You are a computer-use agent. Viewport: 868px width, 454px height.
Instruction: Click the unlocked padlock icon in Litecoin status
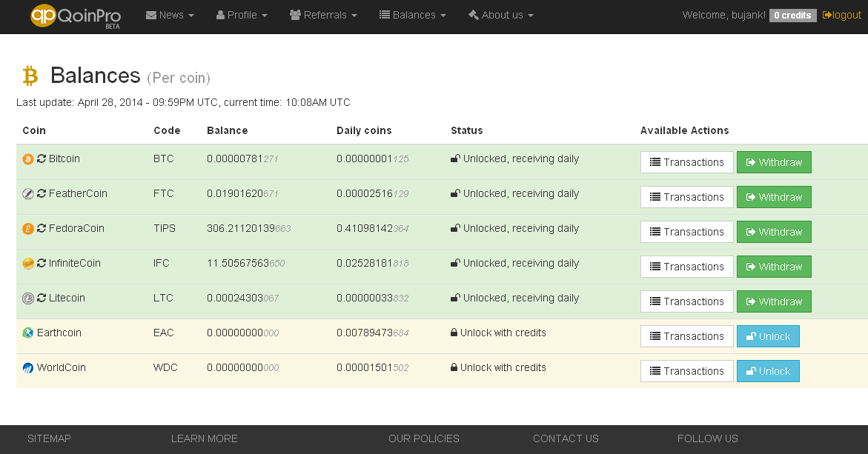coord(455,298)
